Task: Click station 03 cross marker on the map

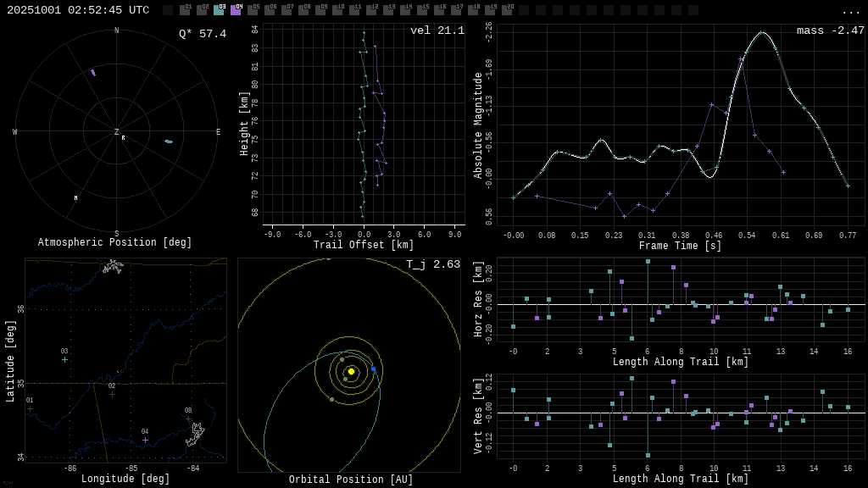Action: pos(64,359)
